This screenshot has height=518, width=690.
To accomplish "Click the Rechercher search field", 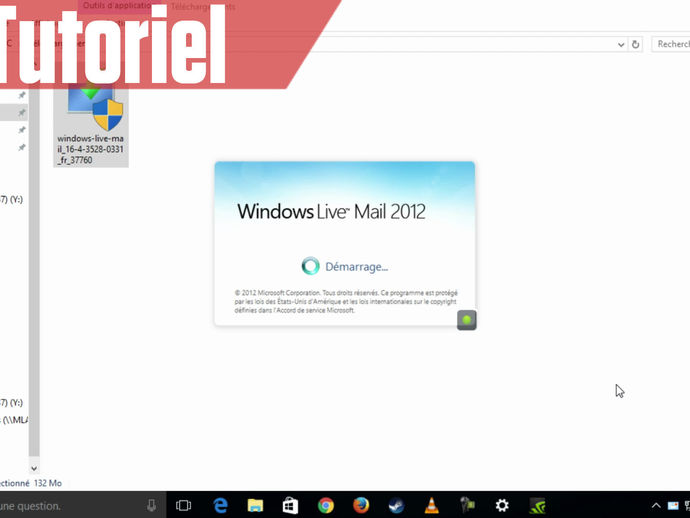I will [671, 44].
